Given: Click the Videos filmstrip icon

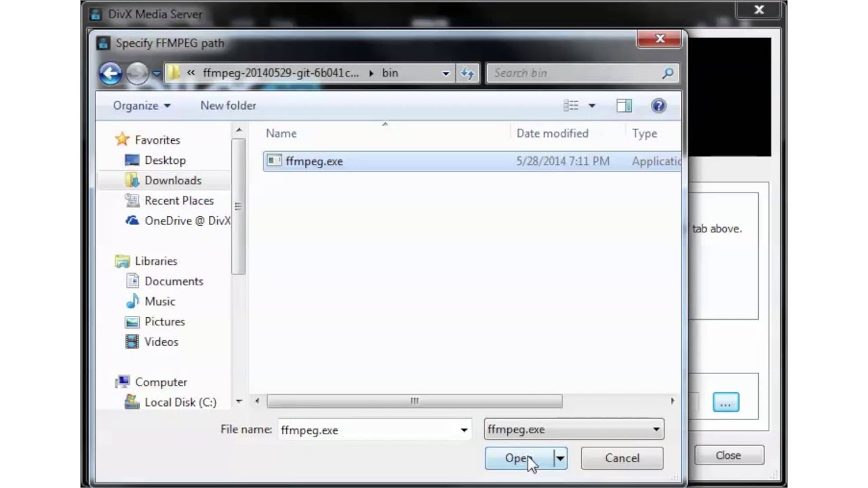Looking at the screenshot, I should (132, 342).
